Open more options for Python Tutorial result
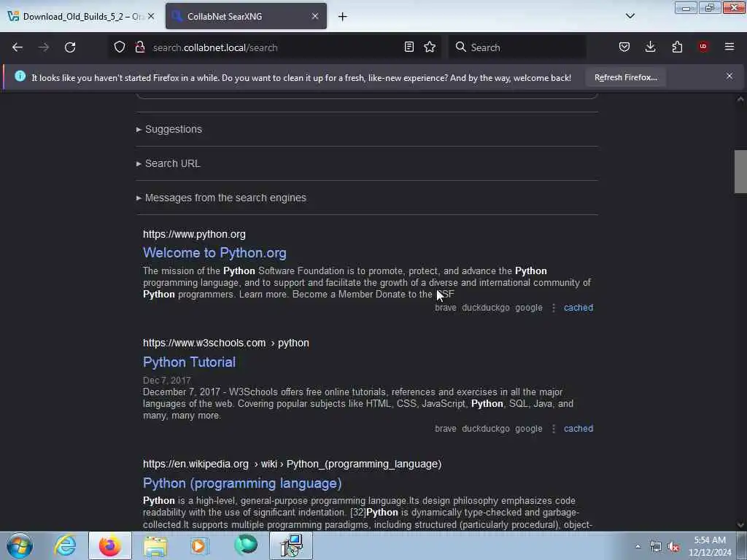 tap(553, 429)
